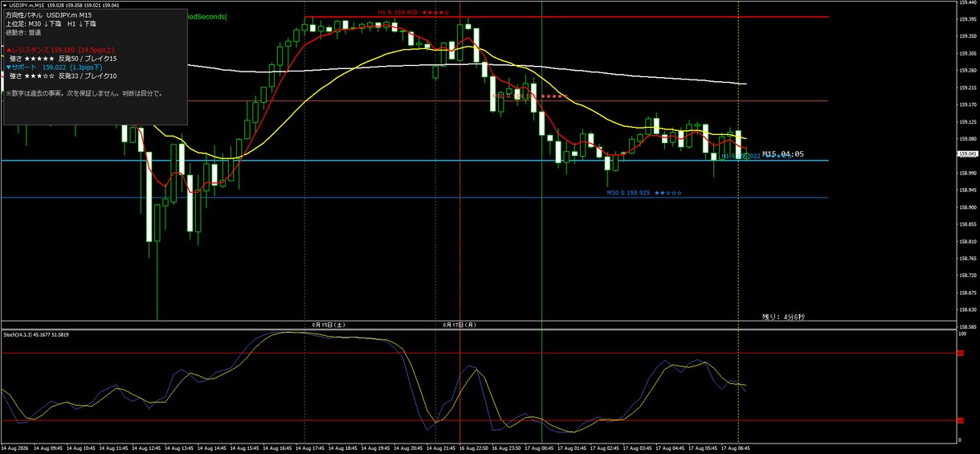This screenshot has width=980, height=454.
Task: Select the Stoch(14,3,3) indicator label
Action: pos(35,334)
